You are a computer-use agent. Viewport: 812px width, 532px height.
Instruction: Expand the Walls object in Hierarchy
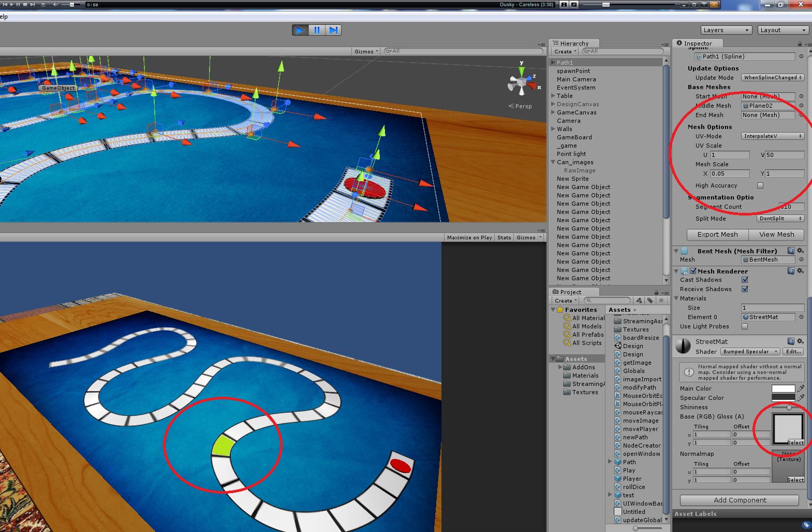[553, 129]
